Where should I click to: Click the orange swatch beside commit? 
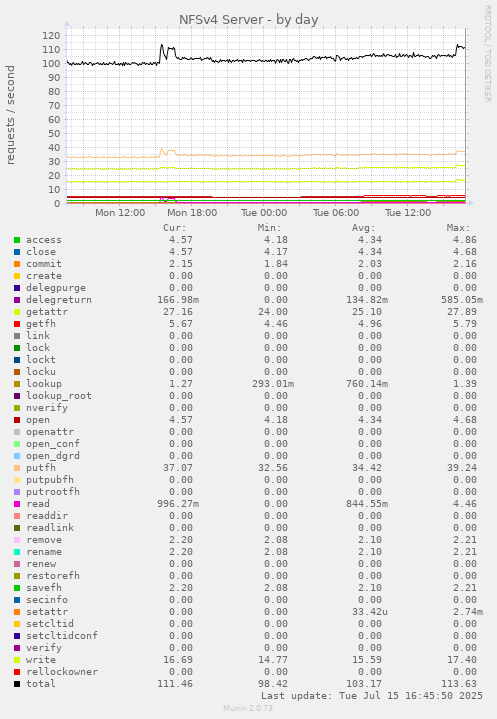17,264
